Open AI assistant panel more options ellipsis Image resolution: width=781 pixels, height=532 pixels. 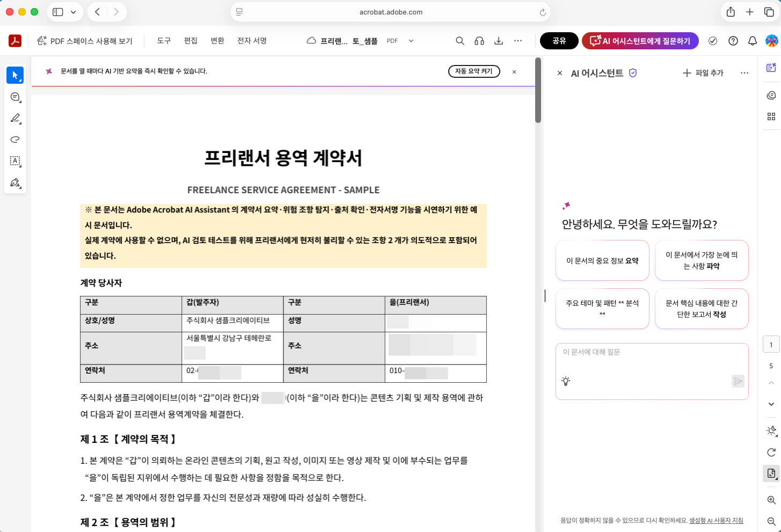744,73
